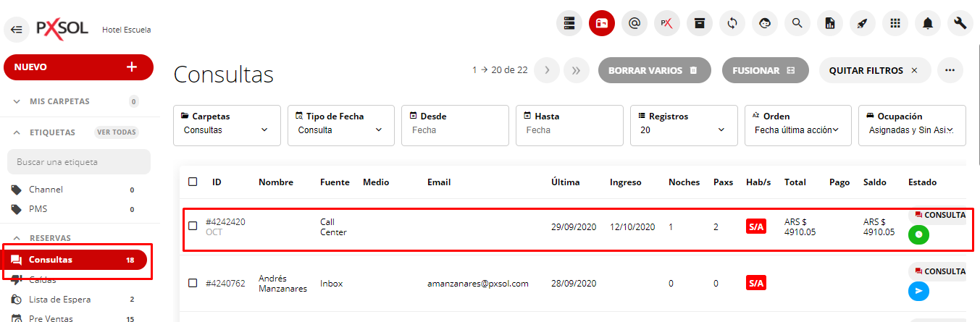Open Lista de Espera in sidebar
The image size is (980, 322).
(x=59, y=299)
